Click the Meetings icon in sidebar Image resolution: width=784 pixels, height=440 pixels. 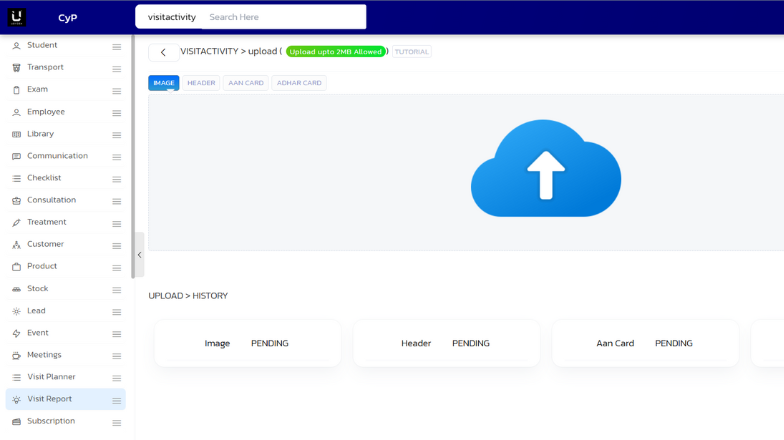point(16,355)
